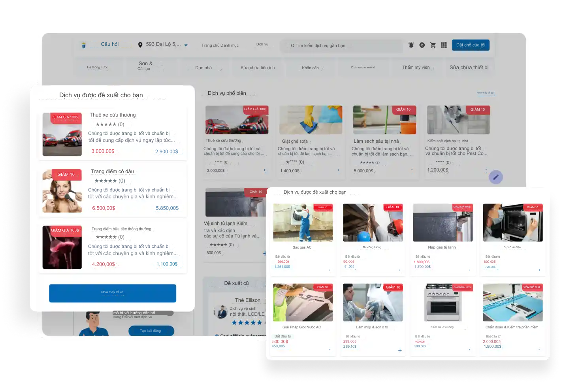Image resolution: width=580 pixels, height=392 pixels.
Task: Select the Sửa chữa thiết bị category
Action: [x=469, y=68]
